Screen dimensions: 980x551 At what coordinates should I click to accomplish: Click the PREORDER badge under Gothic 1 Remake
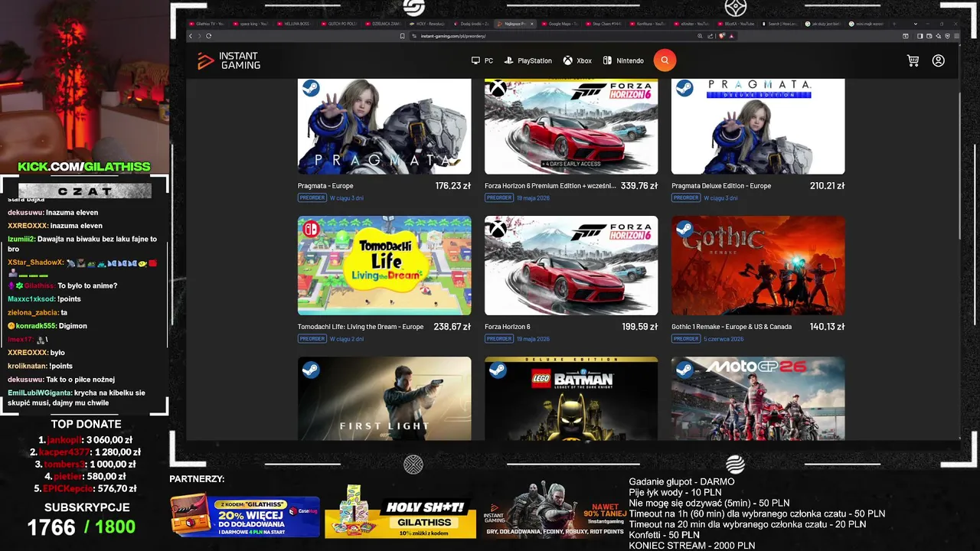click(685, 339)
